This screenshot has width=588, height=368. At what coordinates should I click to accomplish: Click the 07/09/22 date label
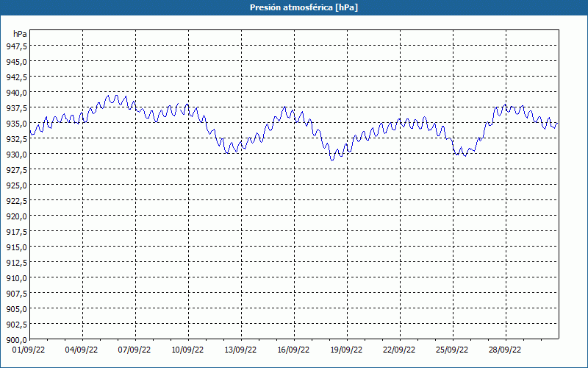(135, 350)
